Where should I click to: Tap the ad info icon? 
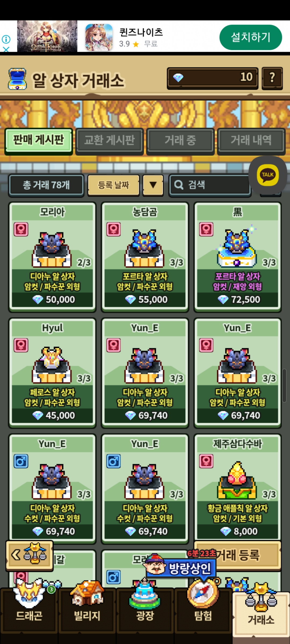[6, 39]
